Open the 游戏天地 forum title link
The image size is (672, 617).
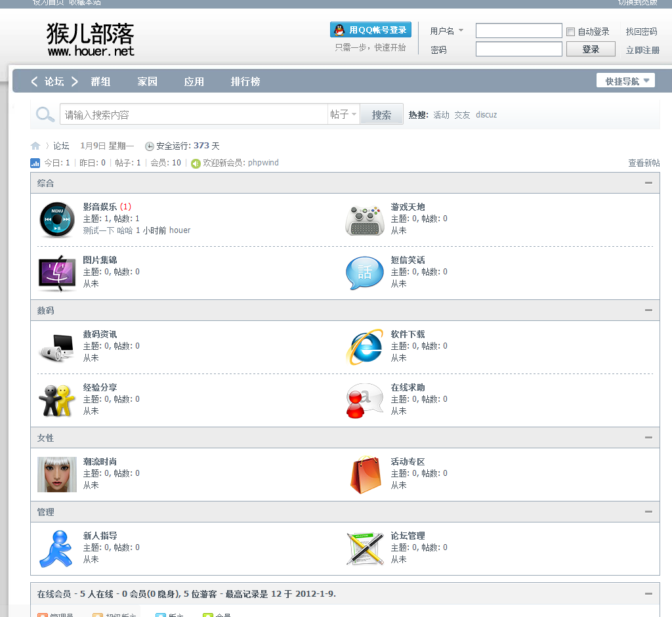point(408,207)
